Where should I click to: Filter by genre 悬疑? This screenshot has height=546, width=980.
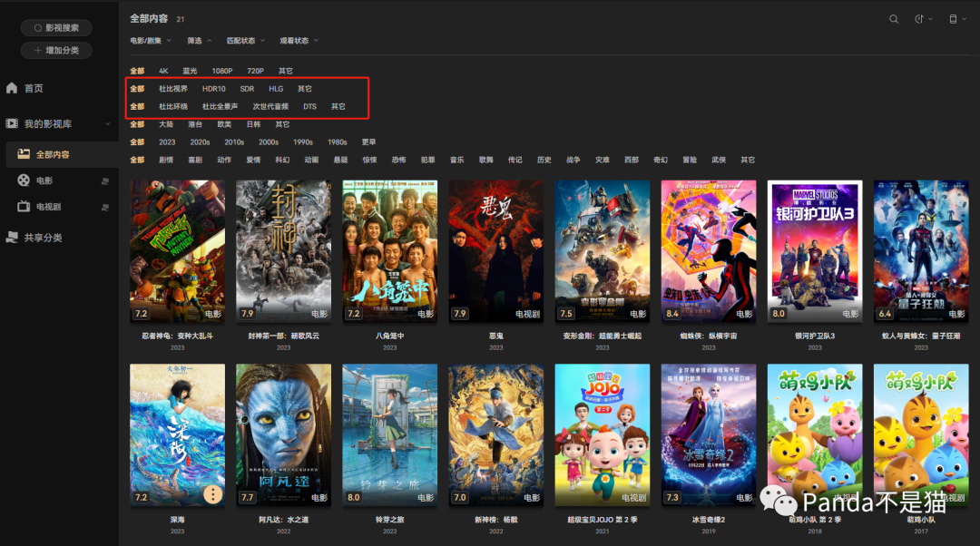340,160
